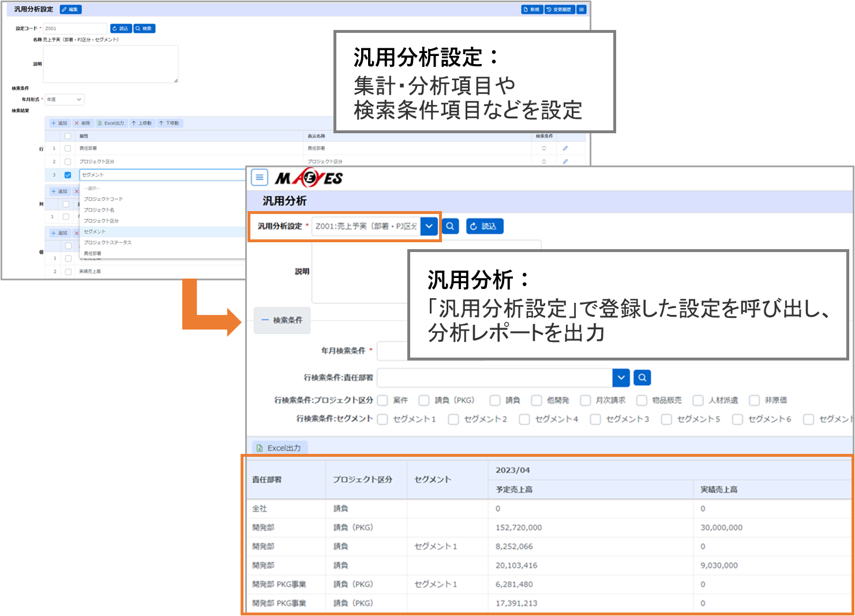Open the hamburger menu beside the MA-EYES logo

pos(260,178)
